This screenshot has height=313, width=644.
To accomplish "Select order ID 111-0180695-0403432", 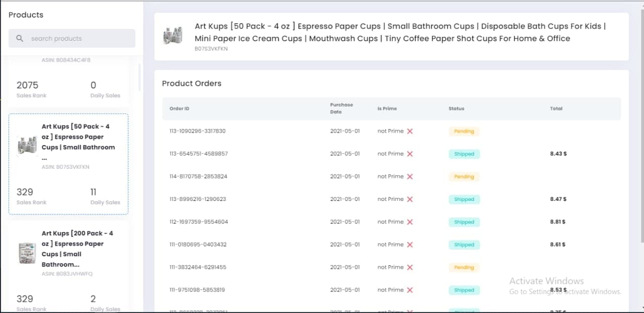I will [x=198, y=245].
